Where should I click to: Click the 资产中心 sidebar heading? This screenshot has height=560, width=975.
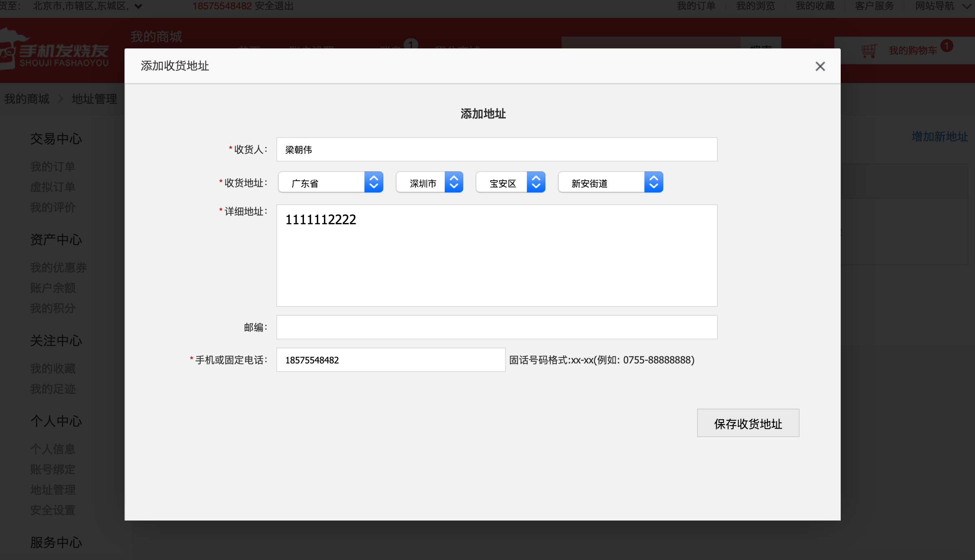point(56,240)
